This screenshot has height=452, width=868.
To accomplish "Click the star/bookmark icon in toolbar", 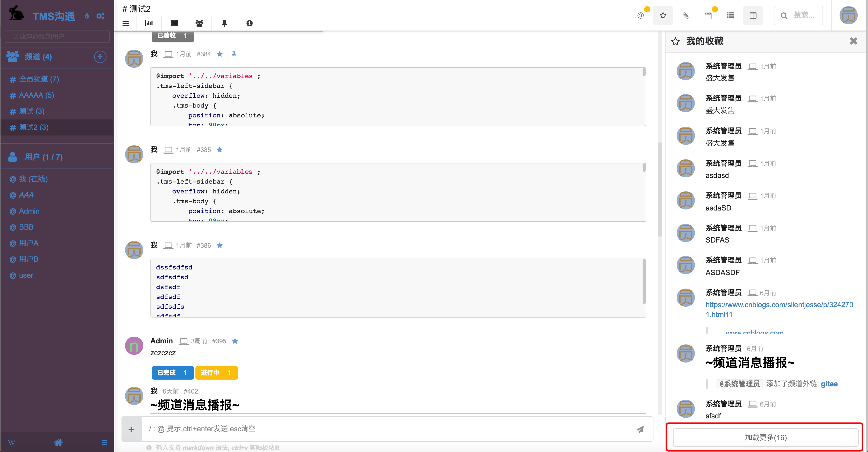I will click(x=663, y=16).
